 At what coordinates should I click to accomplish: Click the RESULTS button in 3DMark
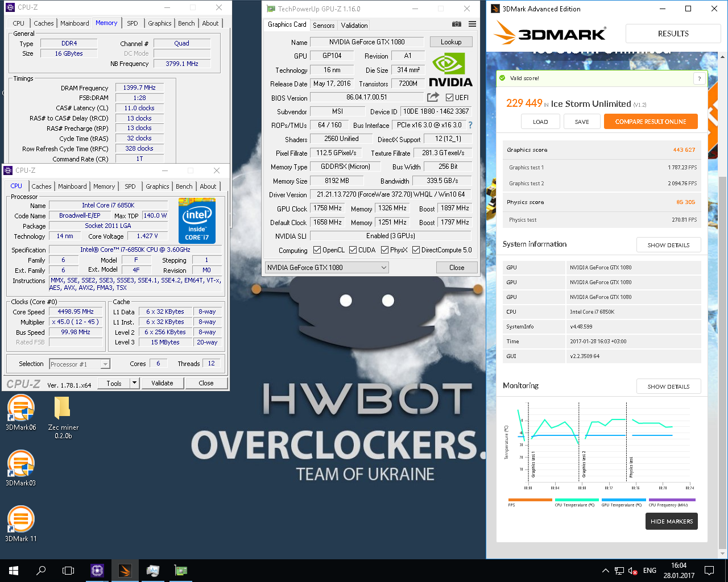tap(673, 34)
